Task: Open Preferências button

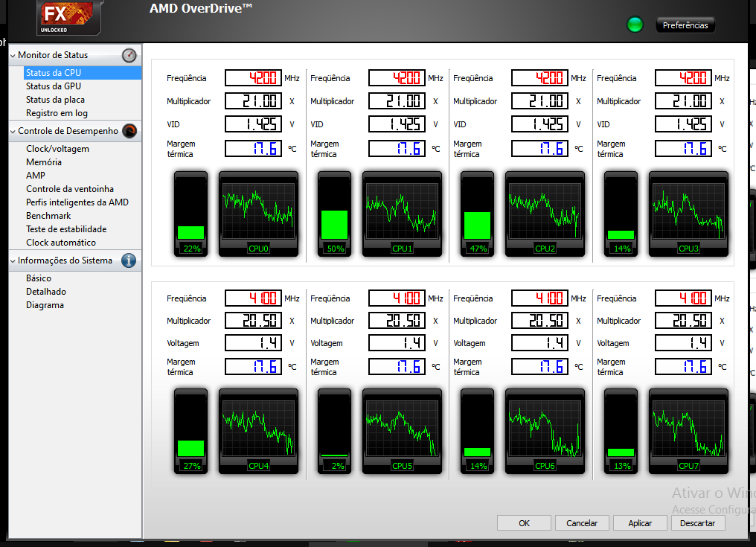Action: point(685,25)
